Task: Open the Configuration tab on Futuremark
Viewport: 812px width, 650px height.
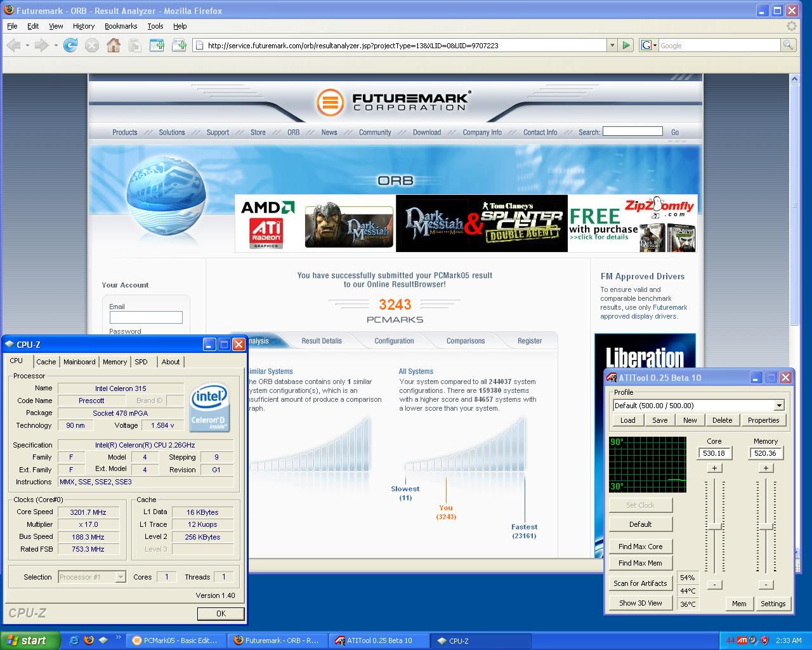Action: tap(394, 341)
